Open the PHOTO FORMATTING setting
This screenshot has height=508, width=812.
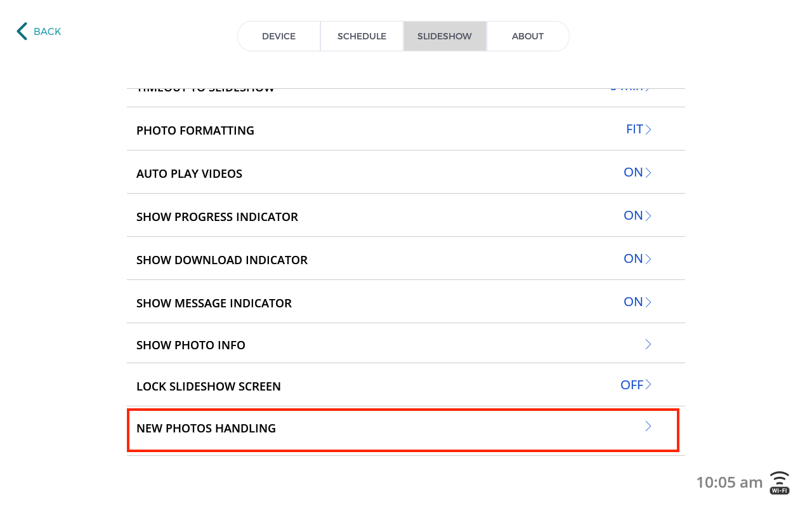pyautogui.click(x=406, y=129)
